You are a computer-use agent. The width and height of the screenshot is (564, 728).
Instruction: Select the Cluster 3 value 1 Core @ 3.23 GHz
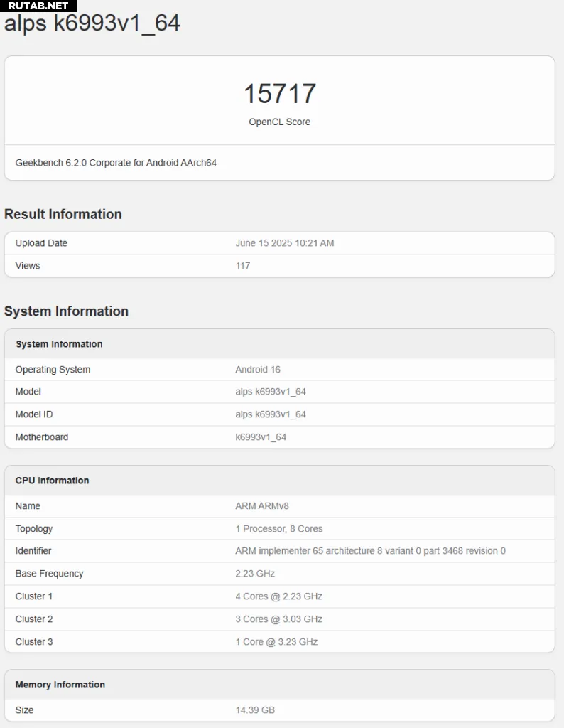pyautogui.click(x=276, y=642)
